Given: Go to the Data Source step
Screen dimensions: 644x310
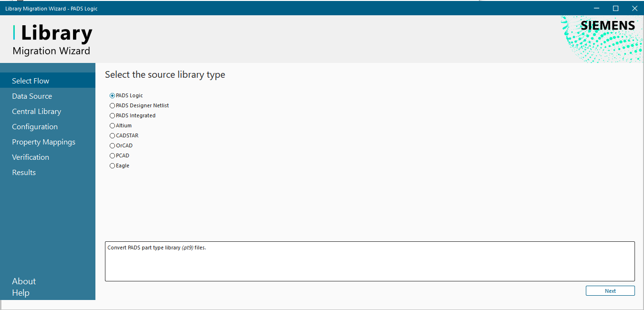Looking at the screenshot, I should pyautogui.click(x=32, y=96).
